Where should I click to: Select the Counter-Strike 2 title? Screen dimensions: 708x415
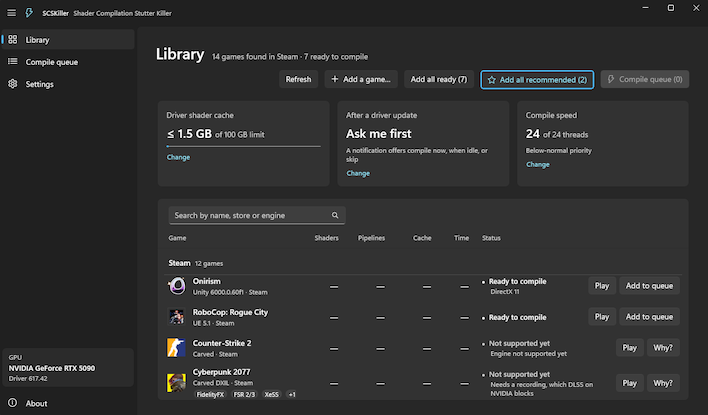click(222, 343)
